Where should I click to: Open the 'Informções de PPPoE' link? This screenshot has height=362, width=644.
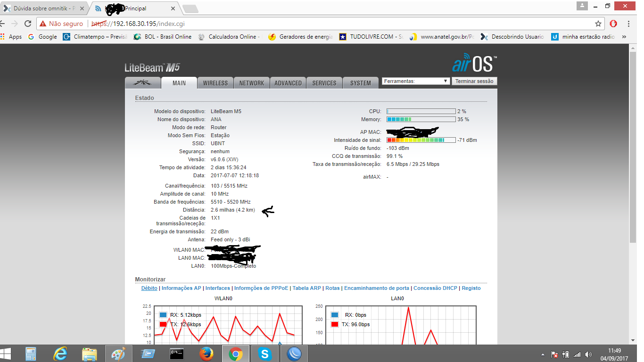click(x=262, y=288)
